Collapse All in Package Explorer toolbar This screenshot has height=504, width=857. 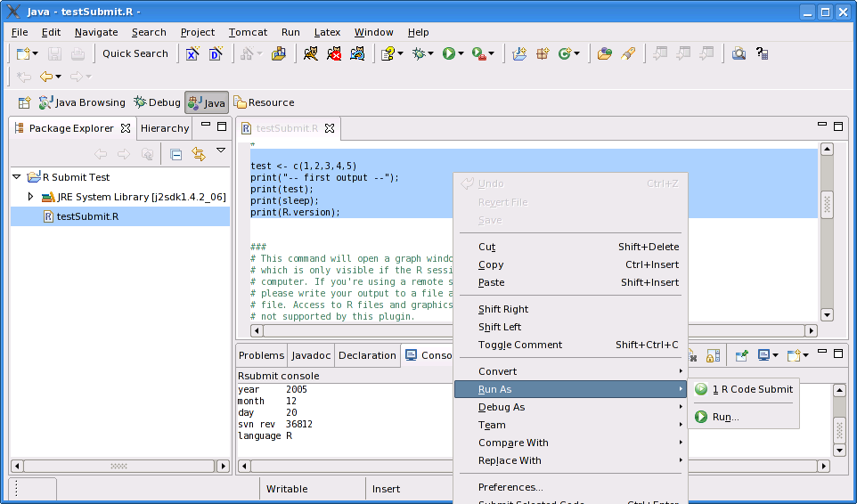tap(176, 155)
